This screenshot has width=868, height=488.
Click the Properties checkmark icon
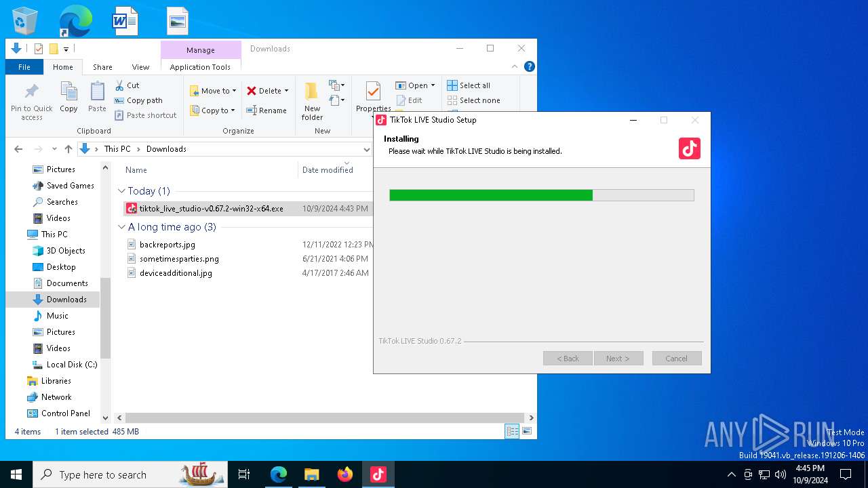tap(373, 91)
